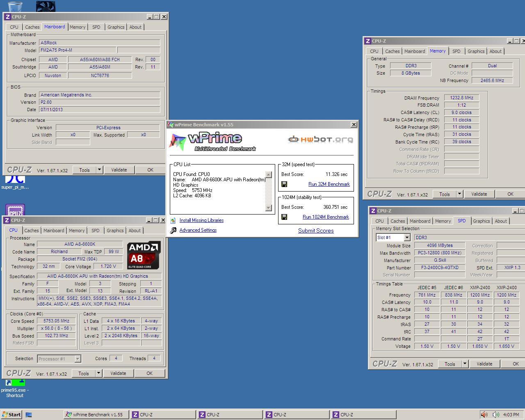The image size is (525, 420).
Task: Open the Slot #1 memory slot dropdown
Action: pos(407,237)
